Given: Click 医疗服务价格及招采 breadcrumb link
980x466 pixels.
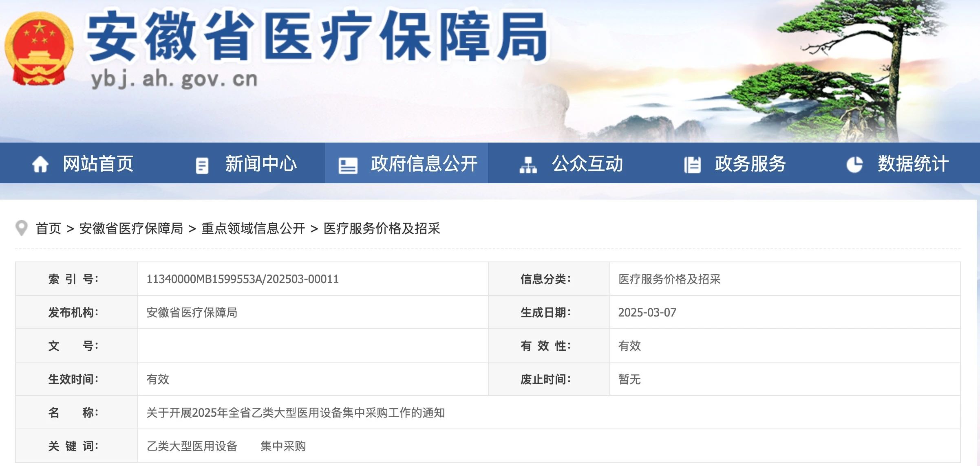Looking at the screenshot, I should 382,229.
